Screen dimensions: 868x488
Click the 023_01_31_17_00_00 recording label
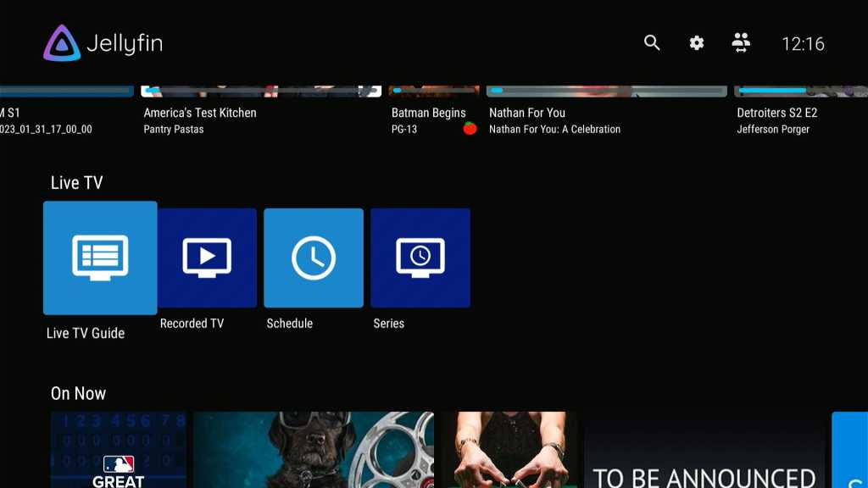(x=46, y=130)
